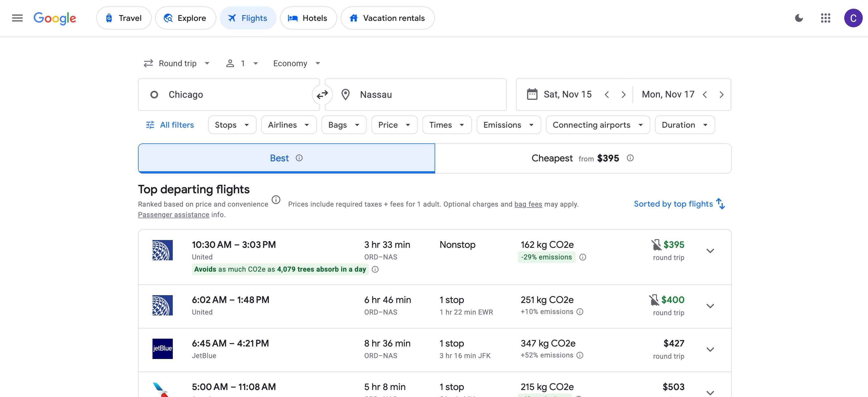
Task: Toggle dark mode moon icon
Action: pyautogui.click(x=799, y=18)
